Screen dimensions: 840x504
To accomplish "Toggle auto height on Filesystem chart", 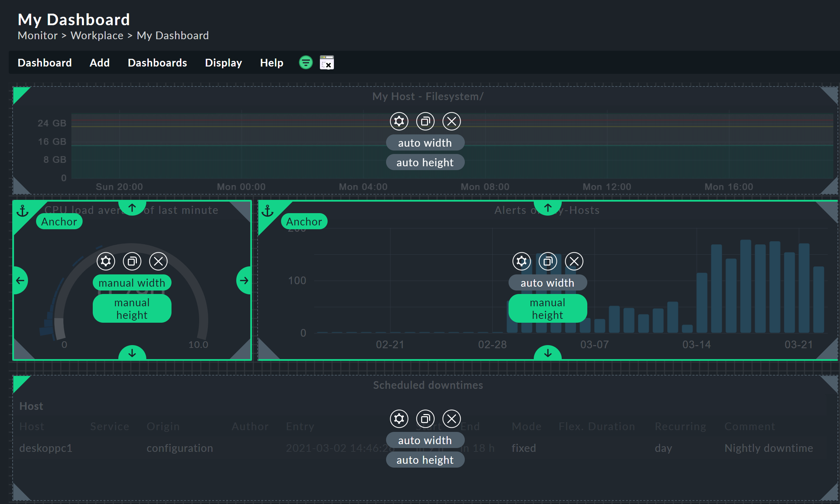I will (424, 162).
